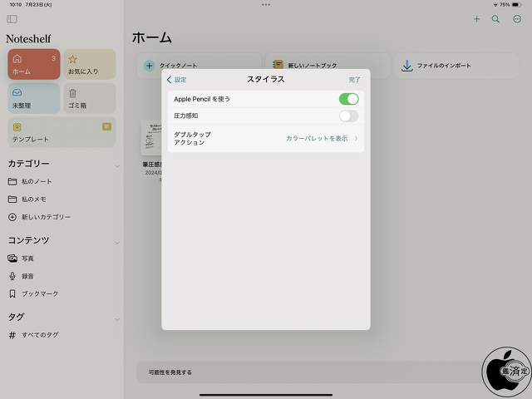The width and height of the screenshot is (532, 399).
Task: Go back to 設定
Action: [x=177, y=80]
